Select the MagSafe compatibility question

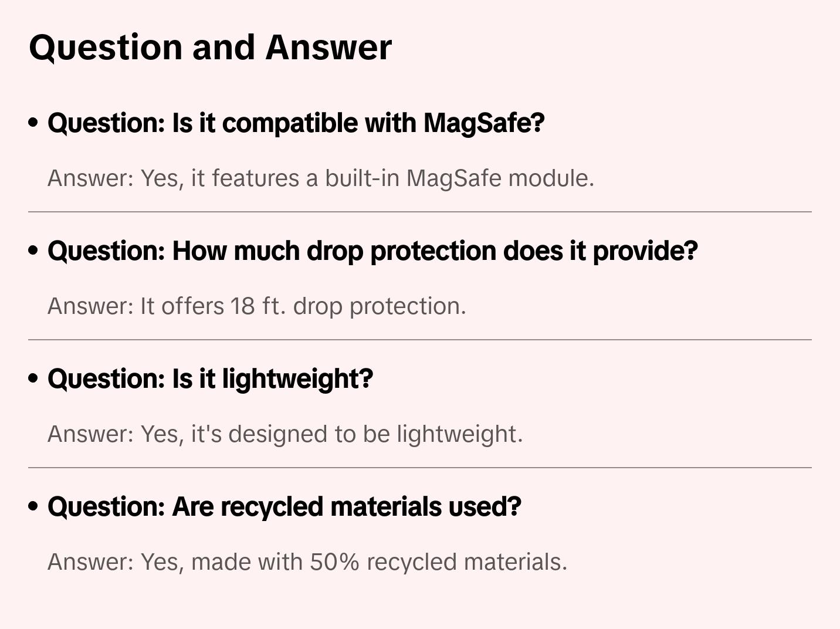(296, 123)
